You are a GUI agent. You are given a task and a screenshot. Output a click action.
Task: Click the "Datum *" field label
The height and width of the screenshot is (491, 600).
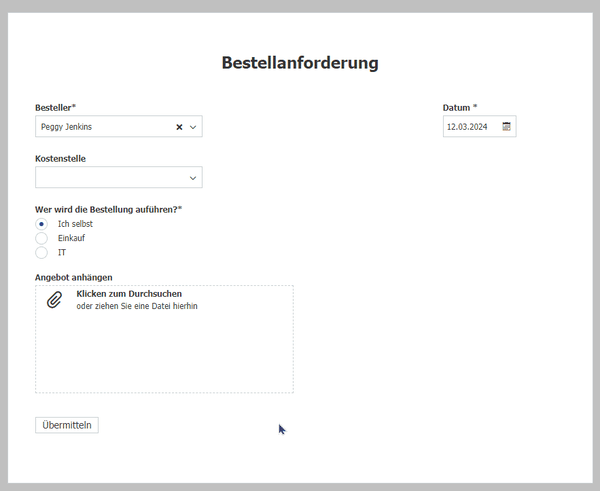click(x=460, y=107)
